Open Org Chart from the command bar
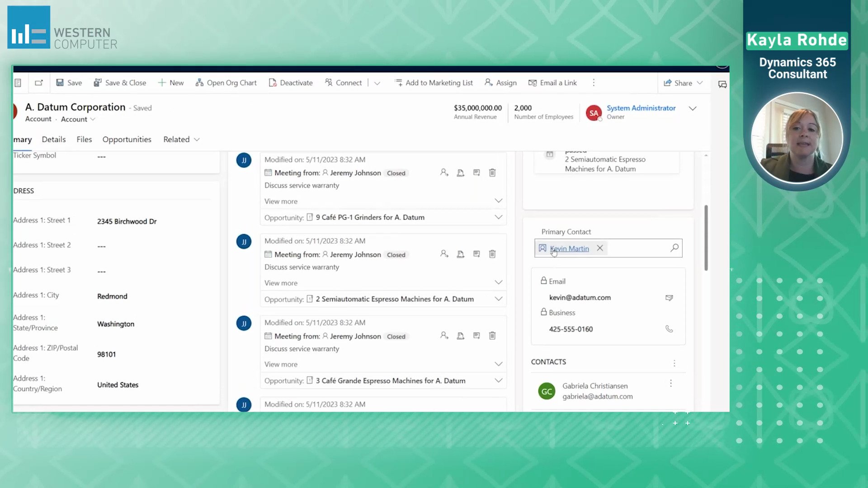The width and height of the screenshot is (868, 488). point(226,83)
